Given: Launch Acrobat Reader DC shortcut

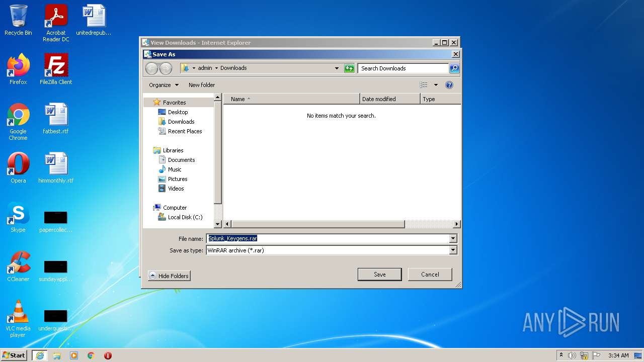Looking at the screenshot, I should [56, 23].
